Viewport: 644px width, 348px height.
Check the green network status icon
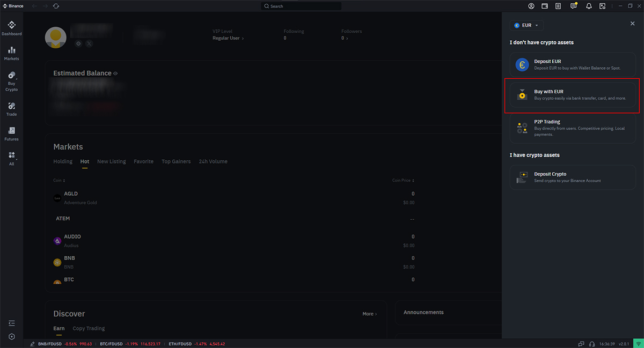639,344
